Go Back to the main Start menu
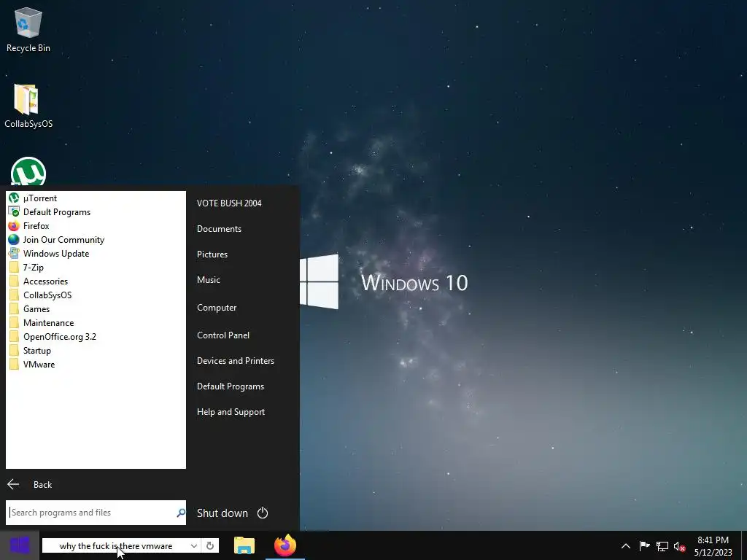This screenshot has height=560, width=747. coord(29,484)
